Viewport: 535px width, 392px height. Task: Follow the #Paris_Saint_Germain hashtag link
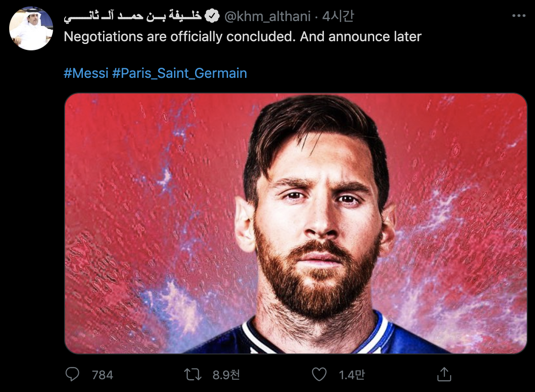[x=180, y=73]
